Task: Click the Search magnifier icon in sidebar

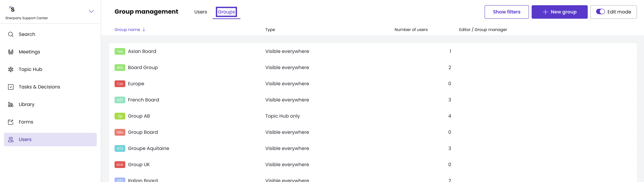Action: point(11,34)
